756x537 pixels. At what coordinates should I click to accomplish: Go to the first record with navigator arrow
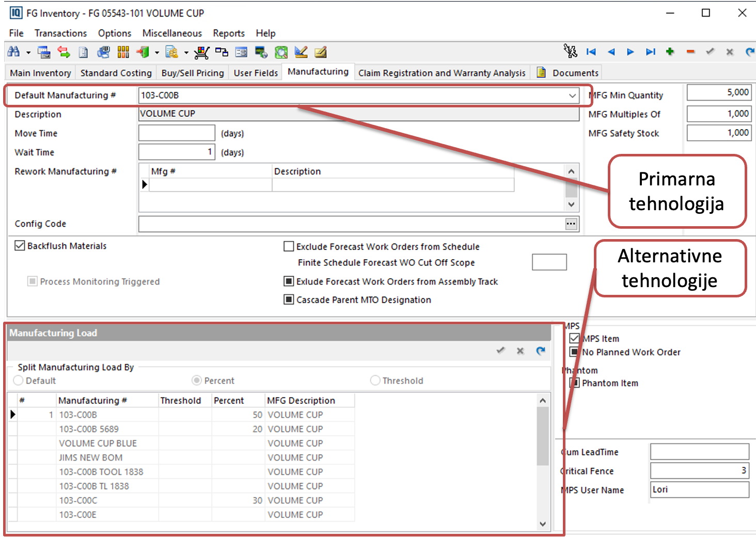point(591,52)
